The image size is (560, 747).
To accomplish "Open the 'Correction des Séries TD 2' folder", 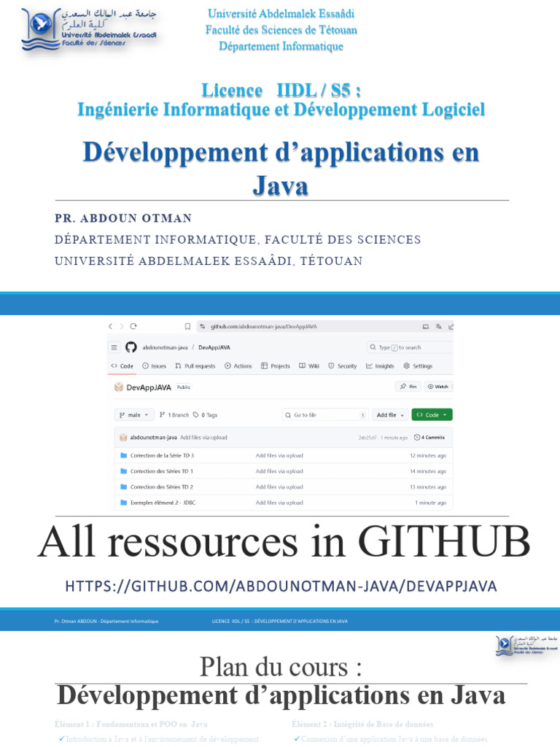I will (x=161, y=487).
